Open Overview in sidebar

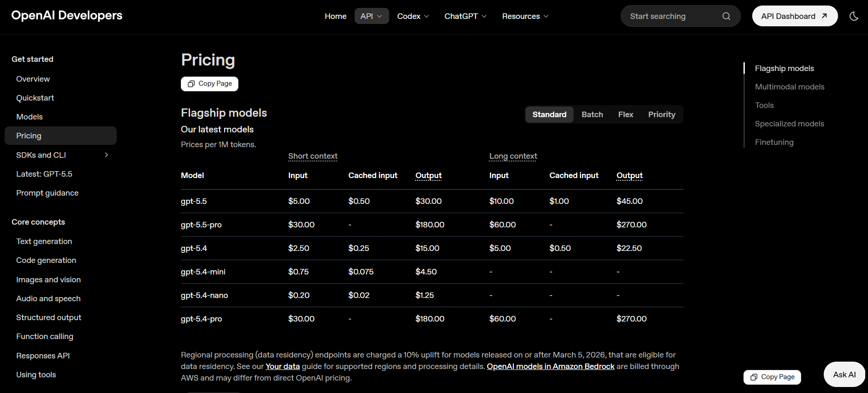[x=33, y=79]
